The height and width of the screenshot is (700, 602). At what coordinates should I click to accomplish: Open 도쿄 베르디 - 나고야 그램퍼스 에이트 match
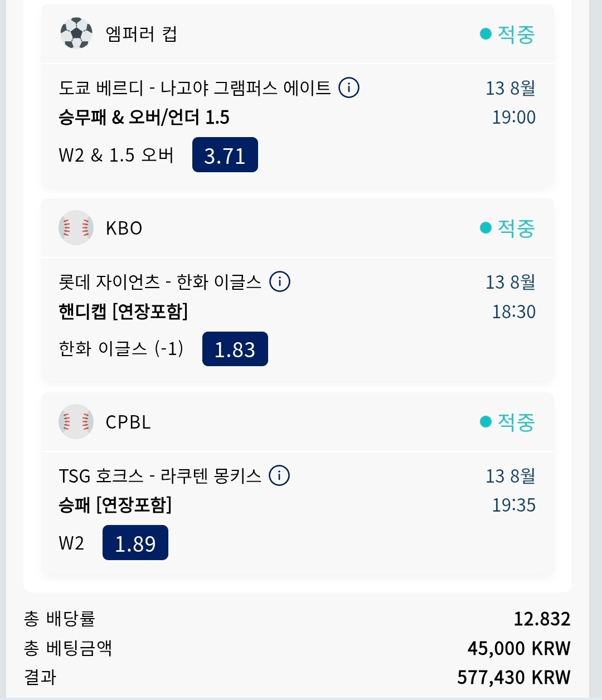(x=195, y=87)
